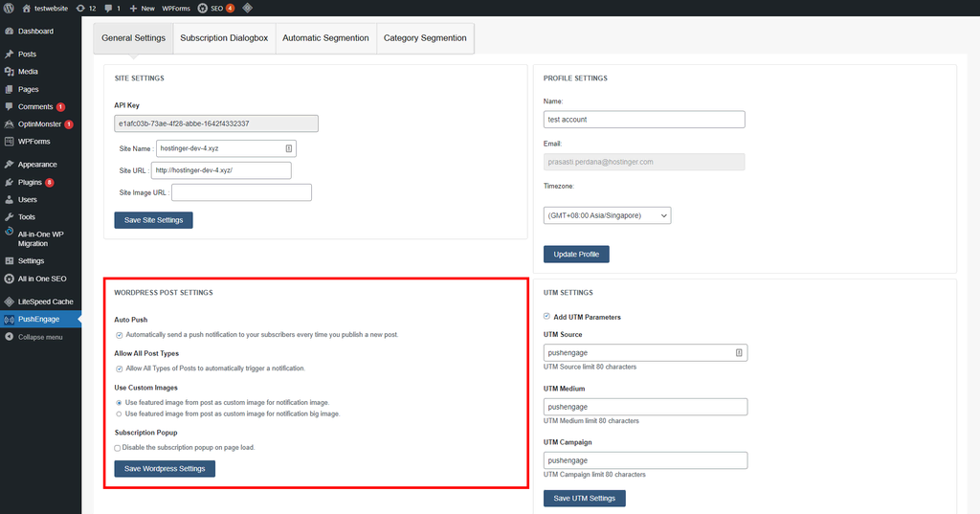The width and height of the screenshot is (980, 514).
Task: Open the Dashboard icon in sidebar
Action: click(9, 32)
